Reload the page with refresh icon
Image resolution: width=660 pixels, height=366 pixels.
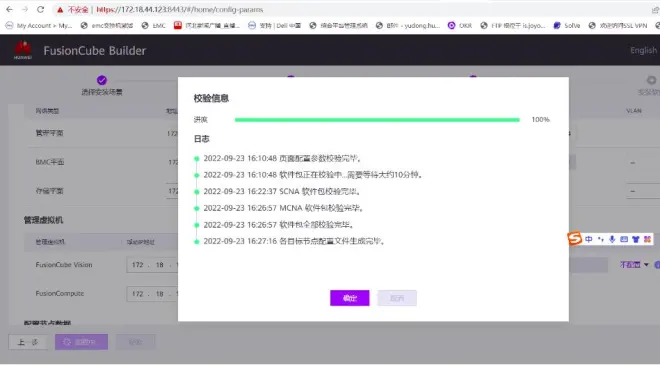(x=40, y=9)
